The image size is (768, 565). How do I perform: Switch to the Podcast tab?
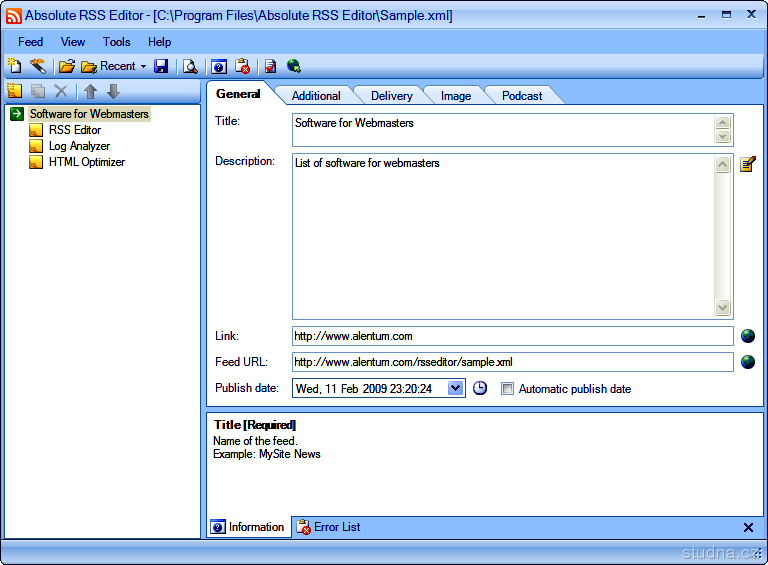click(x=522, y=96)
